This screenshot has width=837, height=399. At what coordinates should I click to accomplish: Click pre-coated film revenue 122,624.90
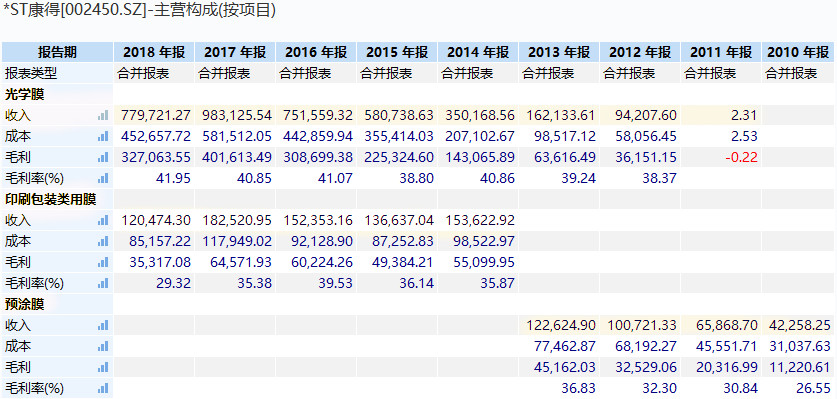[562, 325]
